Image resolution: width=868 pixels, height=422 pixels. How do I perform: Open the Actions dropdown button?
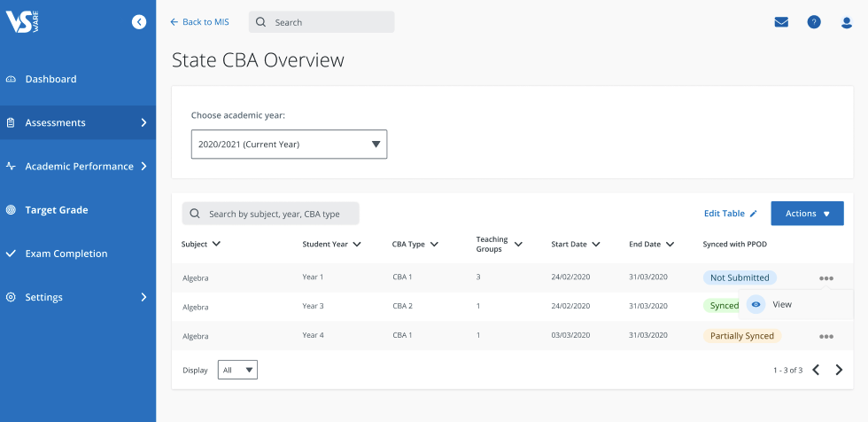coord(807,213)
